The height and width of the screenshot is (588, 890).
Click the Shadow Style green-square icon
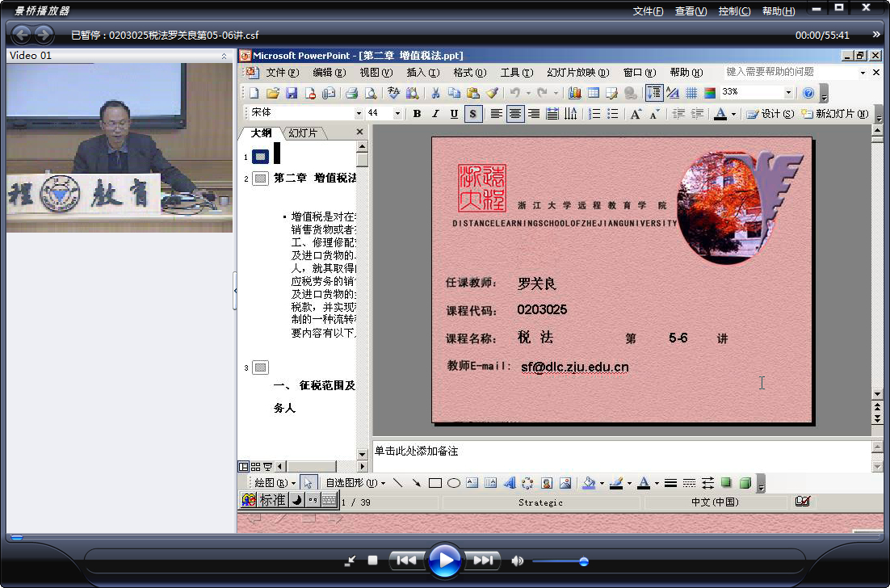[726, 483]
